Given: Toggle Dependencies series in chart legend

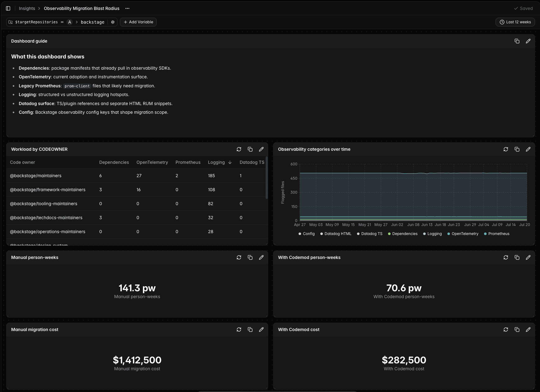Looking at the screenshot, I should point(403,234).
